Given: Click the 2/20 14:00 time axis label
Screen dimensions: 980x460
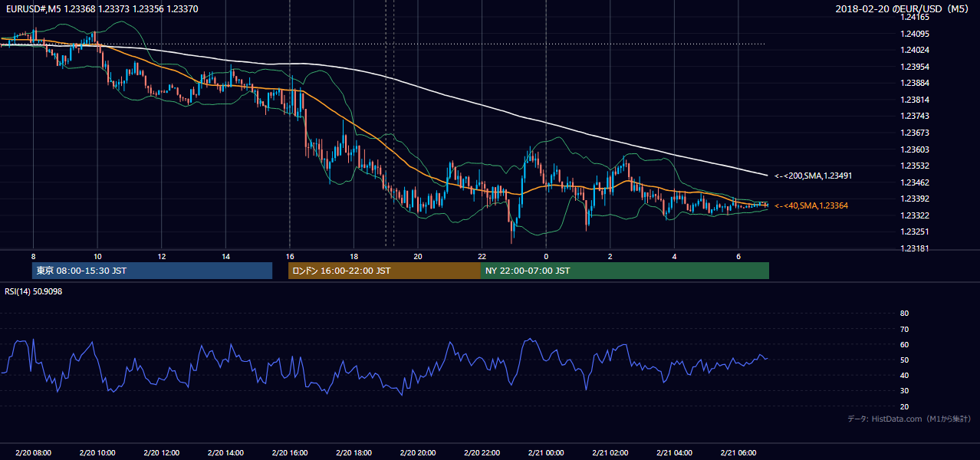Looking at the screenshot, I should pos(225,452).
